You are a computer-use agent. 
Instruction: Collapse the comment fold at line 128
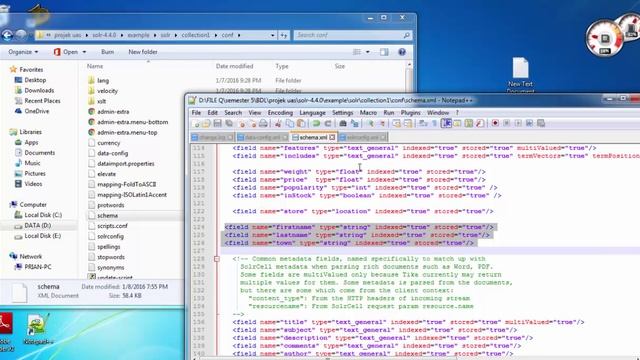(217, 259)
